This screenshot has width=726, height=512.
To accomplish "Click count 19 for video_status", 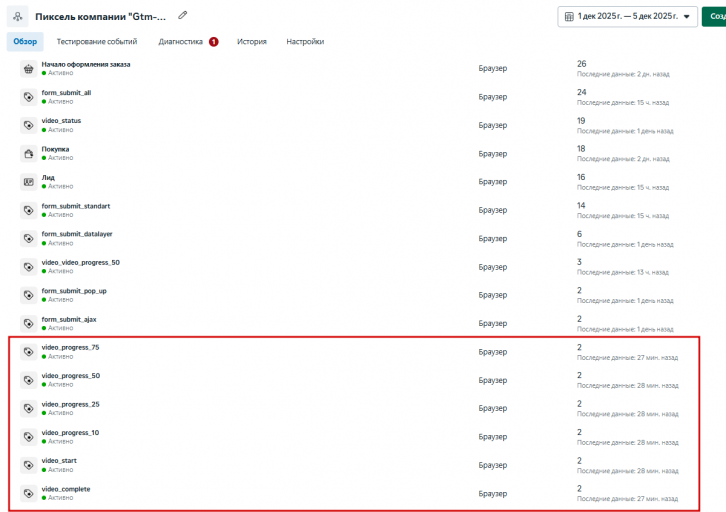I will 581,120.
